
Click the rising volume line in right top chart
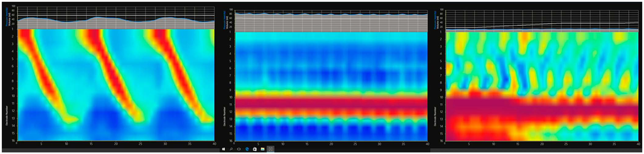tap(537, 24)
